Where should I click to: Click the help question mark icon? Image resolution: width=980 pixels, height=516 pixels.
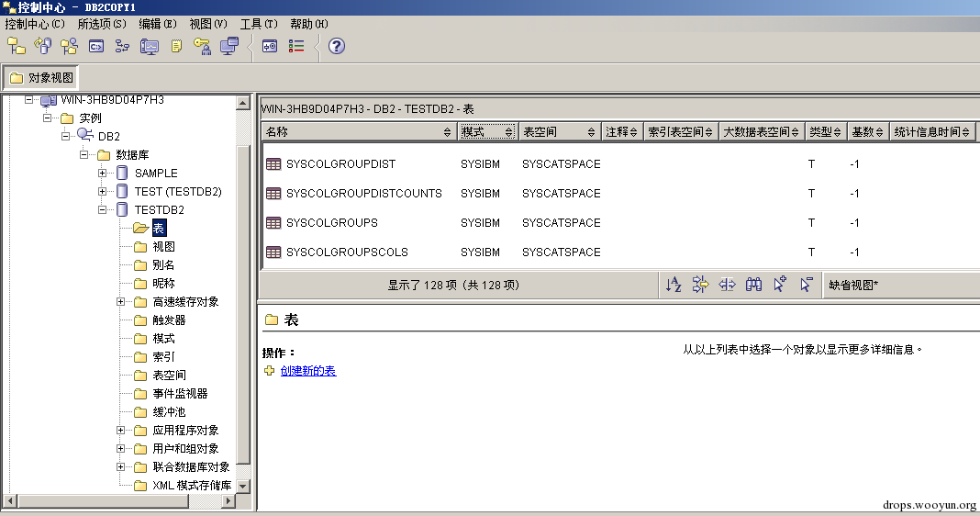336,46
